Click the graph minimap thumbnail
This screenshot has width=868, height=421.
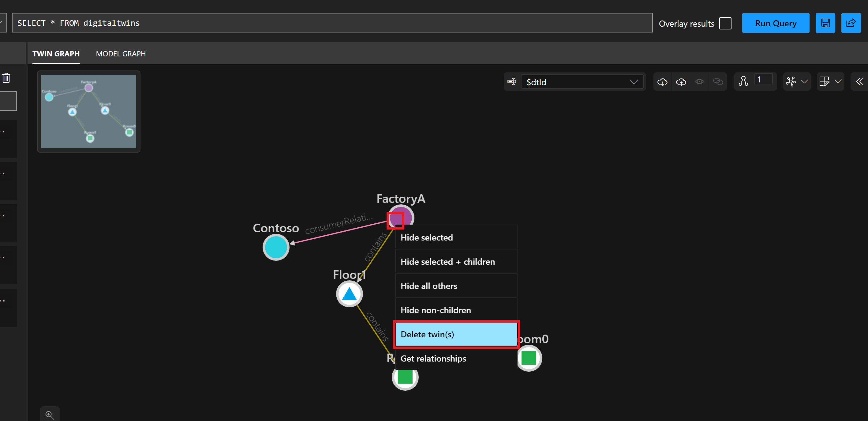pyautogui.click(x=89, y=112)
